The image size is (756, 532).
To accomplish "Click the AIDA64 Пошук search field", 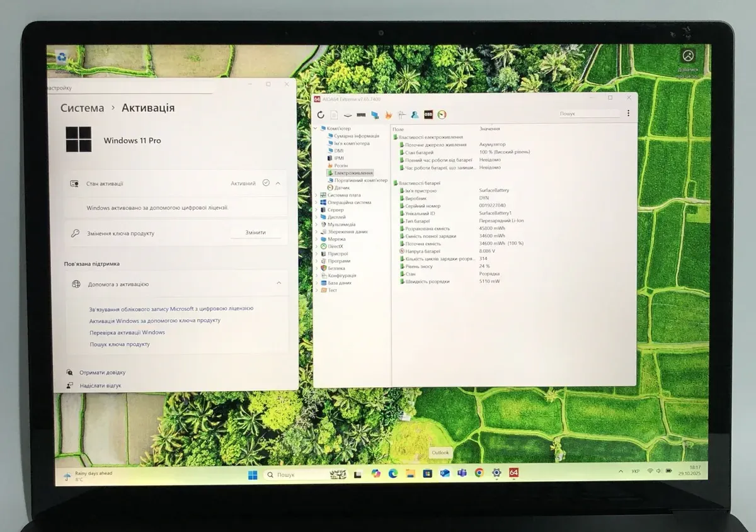I will (589, 114).
